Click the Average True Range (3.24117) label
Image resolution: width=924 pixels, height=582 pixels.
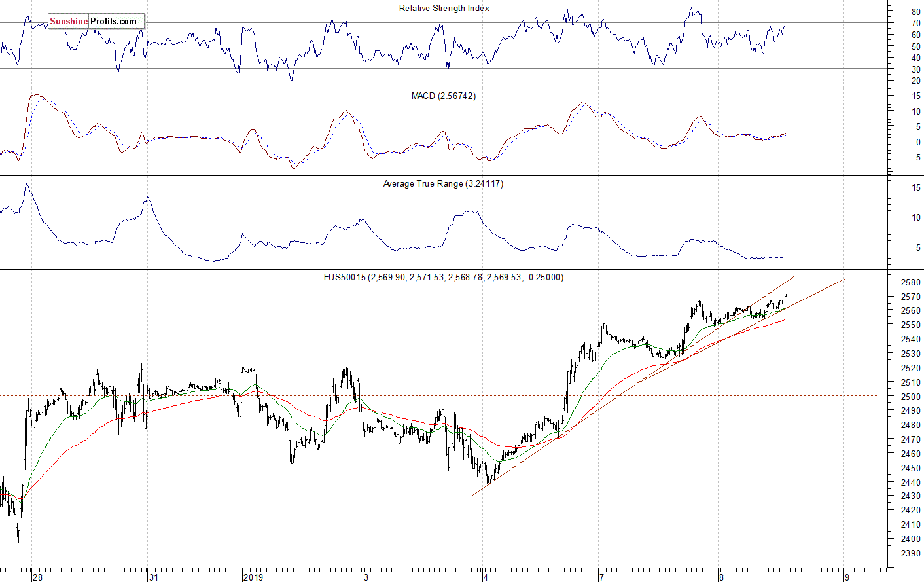point(443,183)
